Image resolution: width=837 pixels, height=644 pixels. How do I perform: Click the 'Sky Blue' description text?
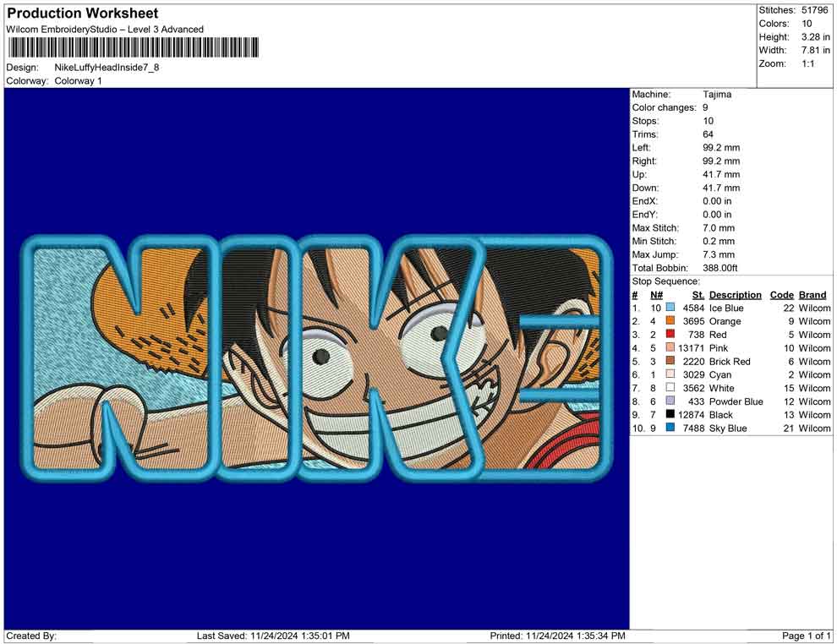click(728, 428)
